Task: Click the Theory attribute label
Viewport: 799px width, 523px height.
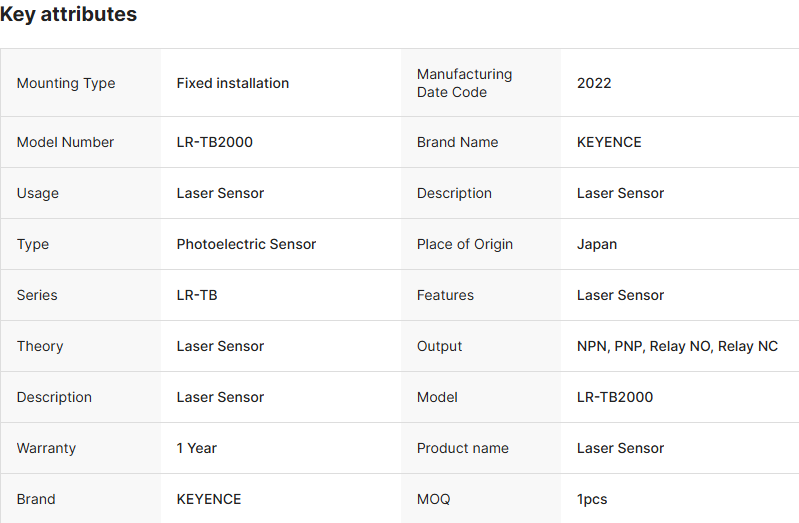Action: point(40,346)
